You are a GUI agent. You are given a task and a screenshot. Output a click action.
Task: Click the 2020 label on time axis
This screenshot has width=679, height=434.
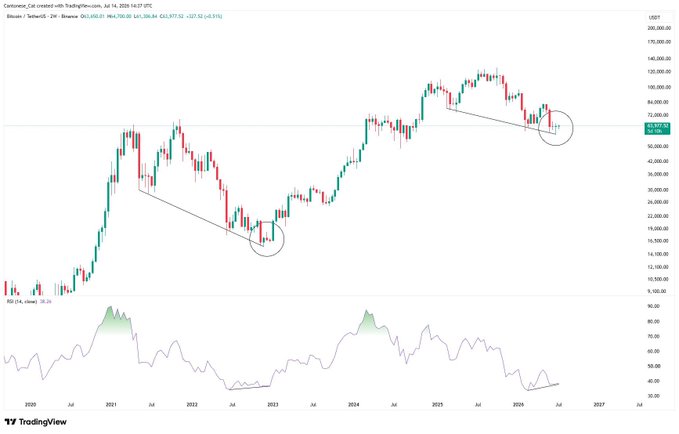30,405
